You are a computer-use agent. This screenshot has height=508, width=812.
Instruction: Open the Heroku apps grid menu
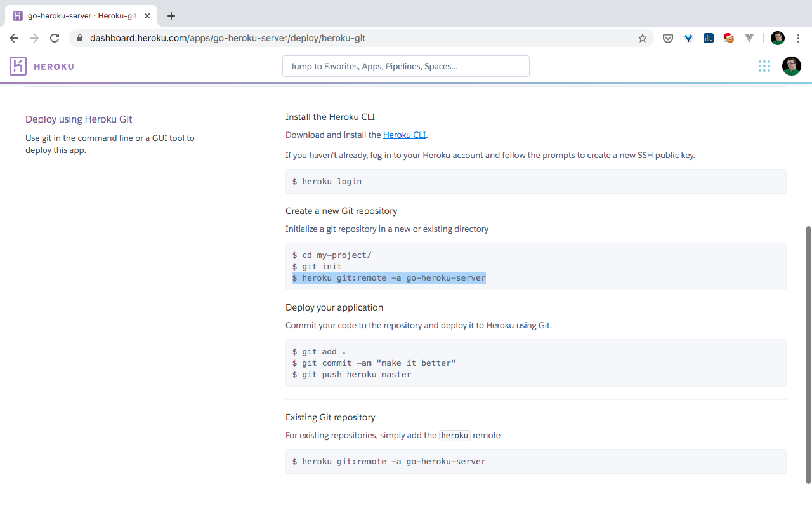(x=764, y=66)
